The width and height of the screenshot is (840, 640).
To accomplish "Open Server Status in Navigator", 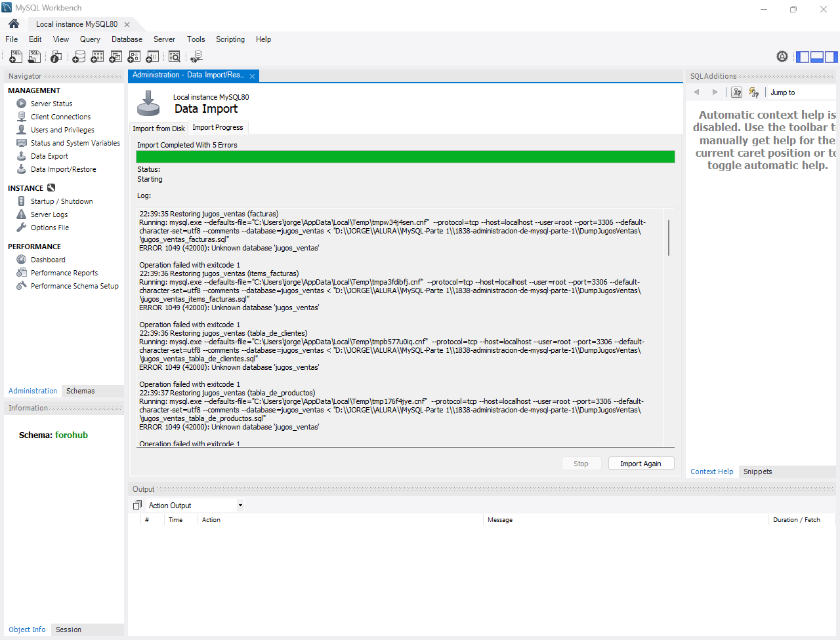I will (51, 104).
